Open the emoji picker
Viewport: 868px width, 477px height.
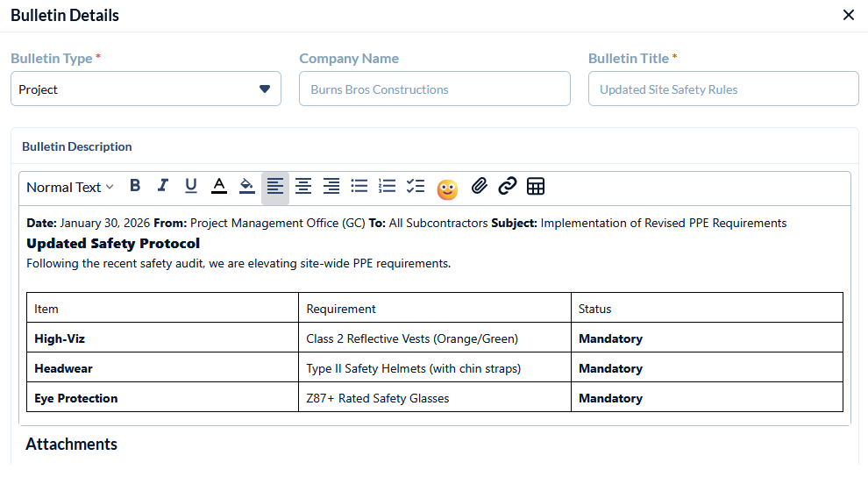coord(447,188)
